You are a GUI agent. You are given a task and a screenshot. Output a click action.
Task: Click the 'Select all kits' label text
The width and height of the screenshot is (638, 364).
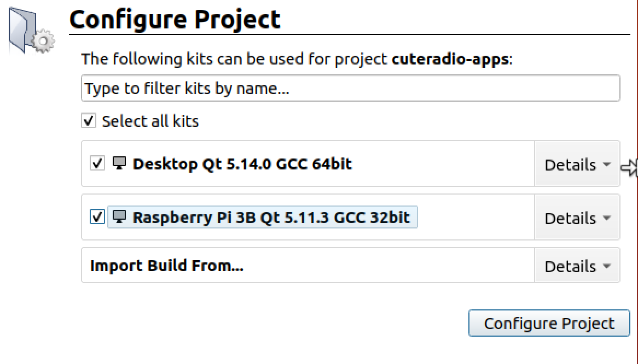point(150,121)
